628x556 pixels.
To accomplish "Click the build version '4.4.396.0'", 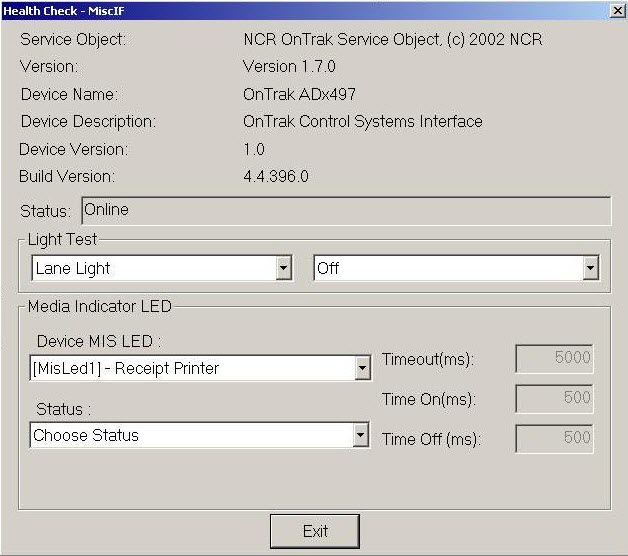I will click(276, 176).
